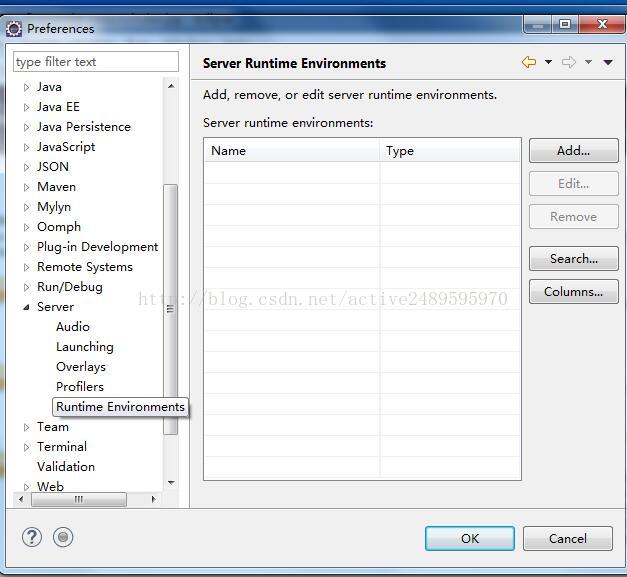The height and width of the screenshot is (577, 627).
Task: Dismiss dialog with Cancel button
Action: click(x=568, y=538)
